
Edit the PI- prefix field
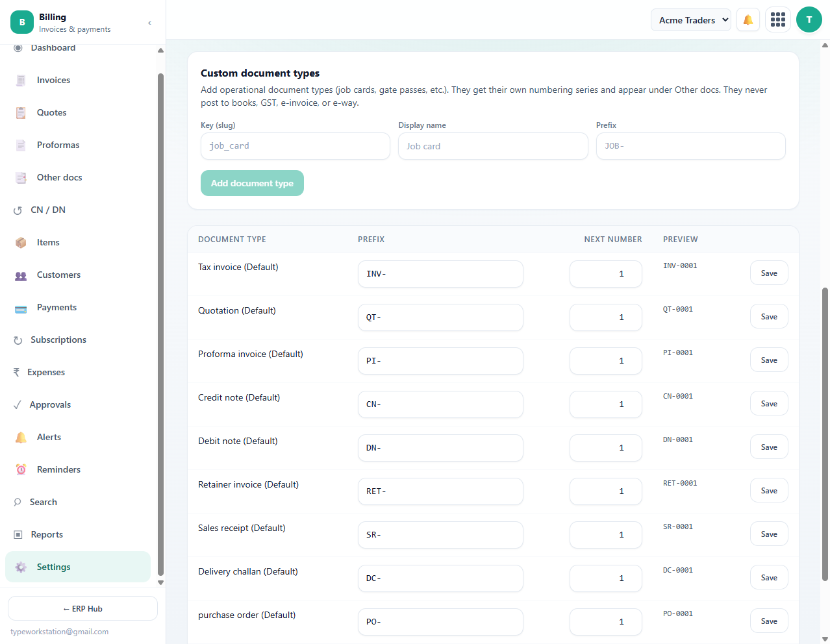440,361
